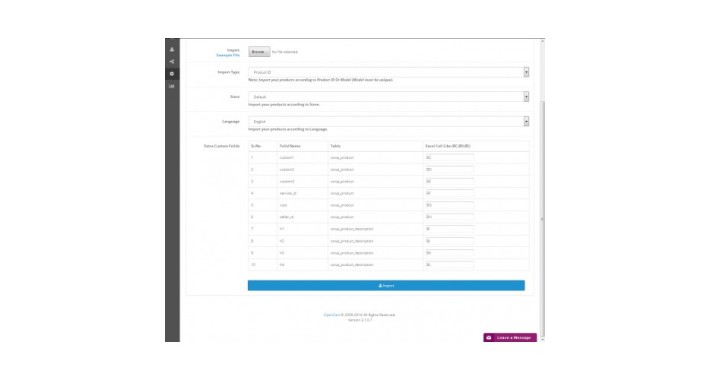710x380 pixels.
Task: Click the Excel cell input for custom2
Action: click(449, 169)
